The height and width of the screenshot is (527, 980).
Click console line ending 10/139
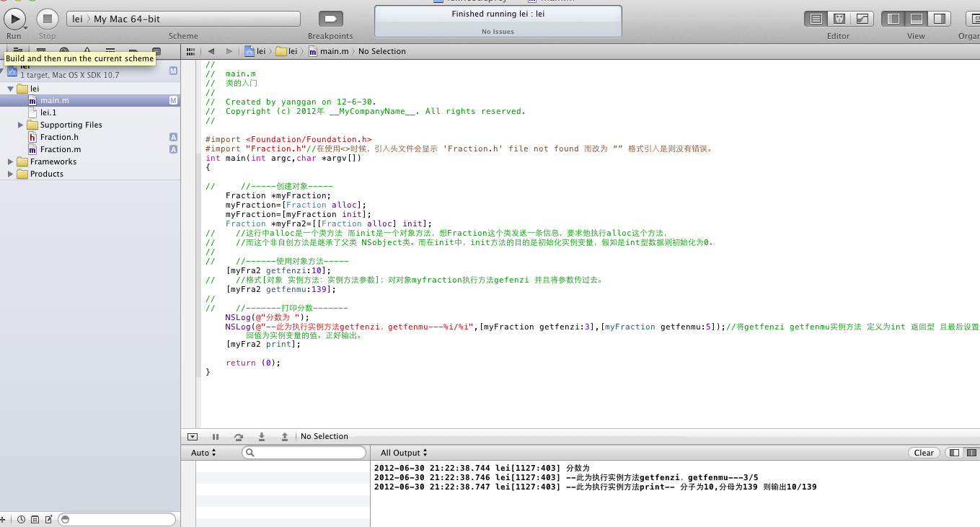point(596,487)
